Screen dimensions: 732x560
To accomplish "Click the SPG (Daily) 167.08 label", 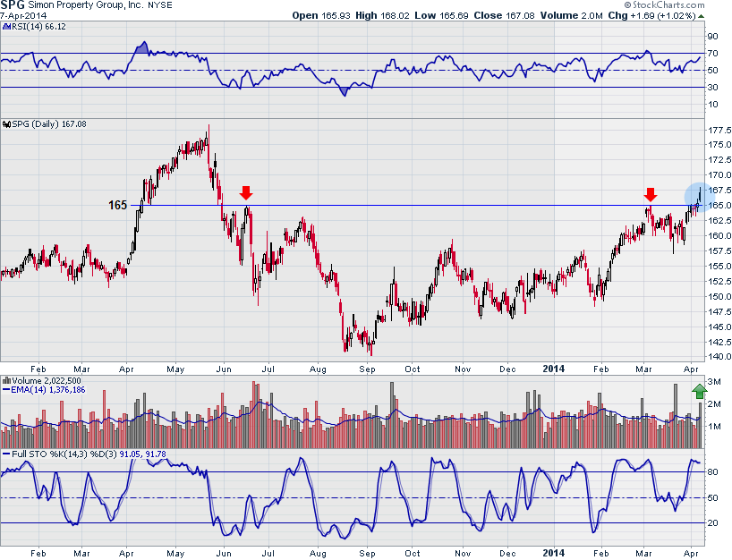I will [x=49, y=124].
